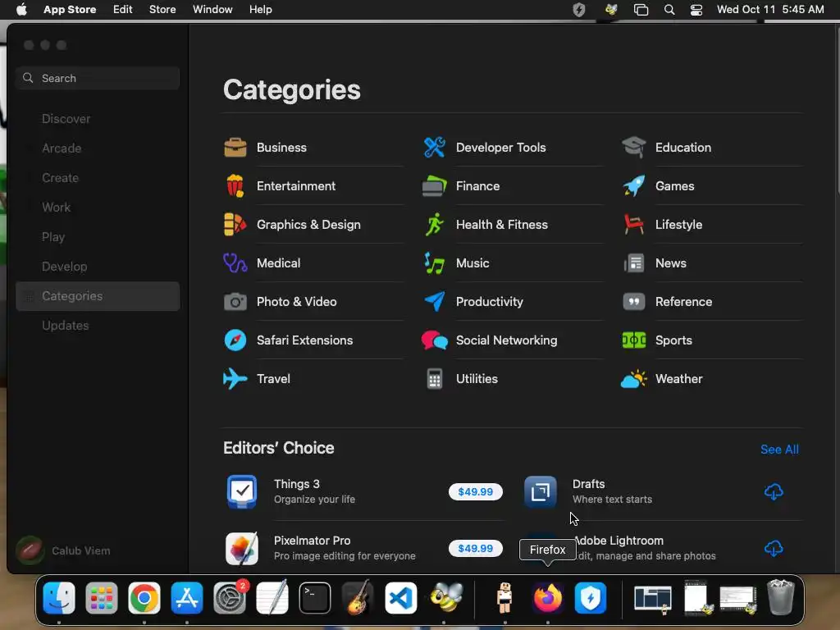Launch Firefox from the Dock
This screenshot has height=630, width=840.
(547, 597)
